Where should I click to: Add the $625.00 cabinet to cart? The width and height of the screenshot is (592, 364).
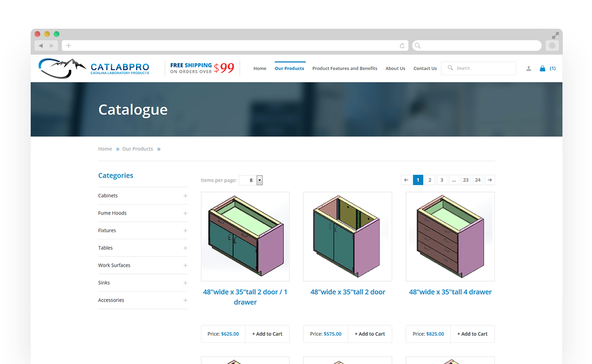[267, 334]
